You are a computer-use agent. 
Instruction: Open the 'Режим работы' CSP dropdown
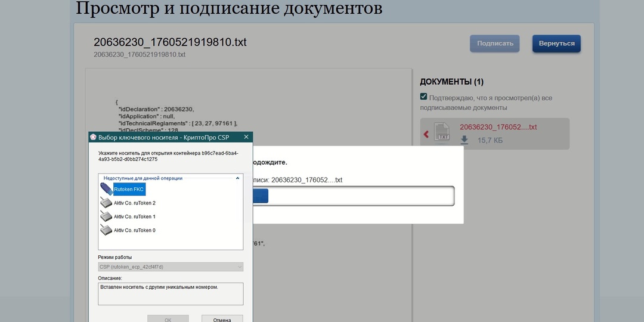tap(171, 267)
